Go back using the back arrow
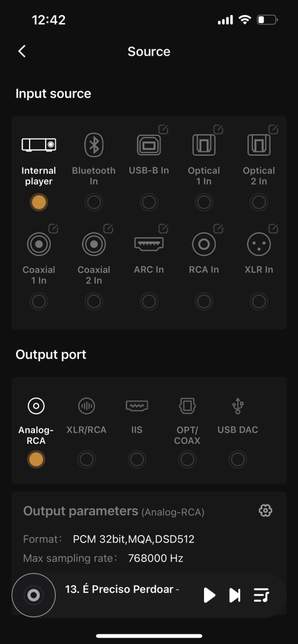Viewport: 298px width, 644px height. pyautogui.click(x=22, y=52)
